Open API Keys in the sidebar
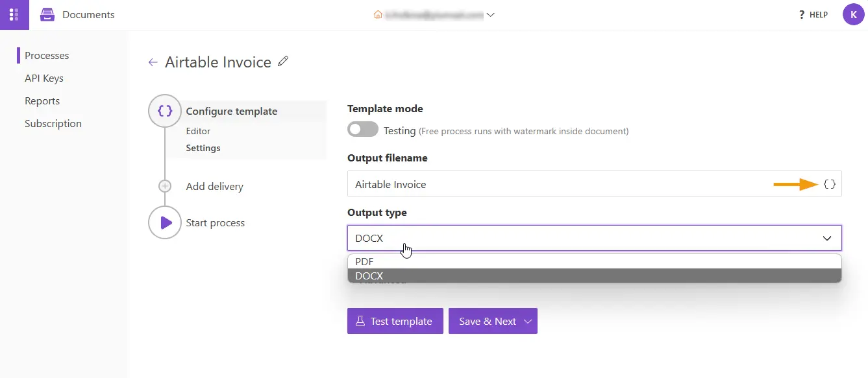 [x=44, y=78]
